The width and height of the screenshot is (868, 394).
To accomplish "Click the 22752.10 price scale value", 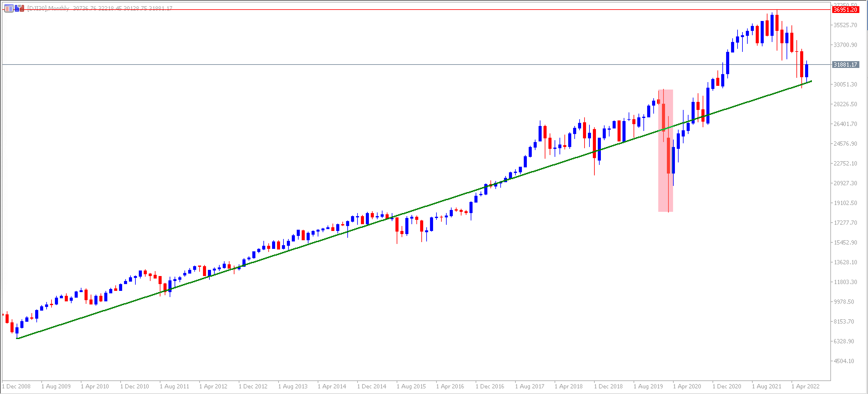I will 845,163.
